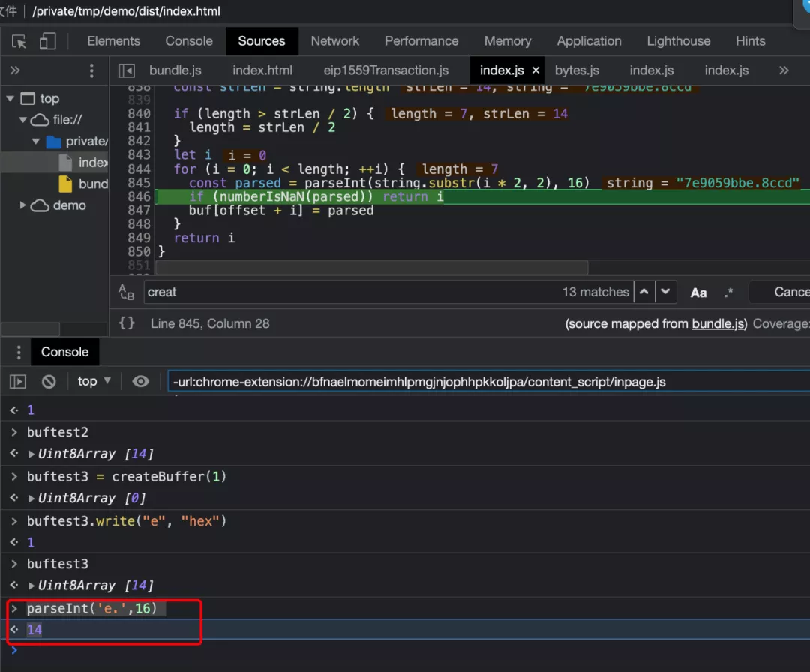Close the active index.js tab
810x672 pixels.
pyautogui.click(x=535, y=70)
